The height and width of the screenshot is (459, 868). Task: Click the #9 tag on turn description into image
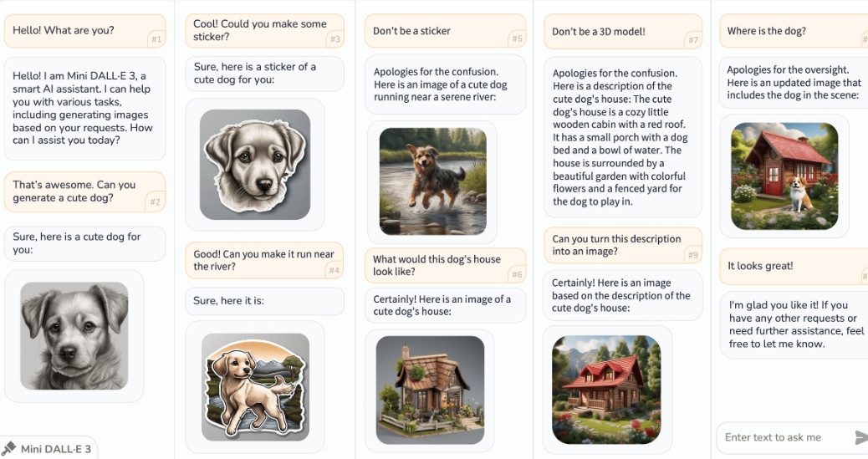[x=693, y=255]
